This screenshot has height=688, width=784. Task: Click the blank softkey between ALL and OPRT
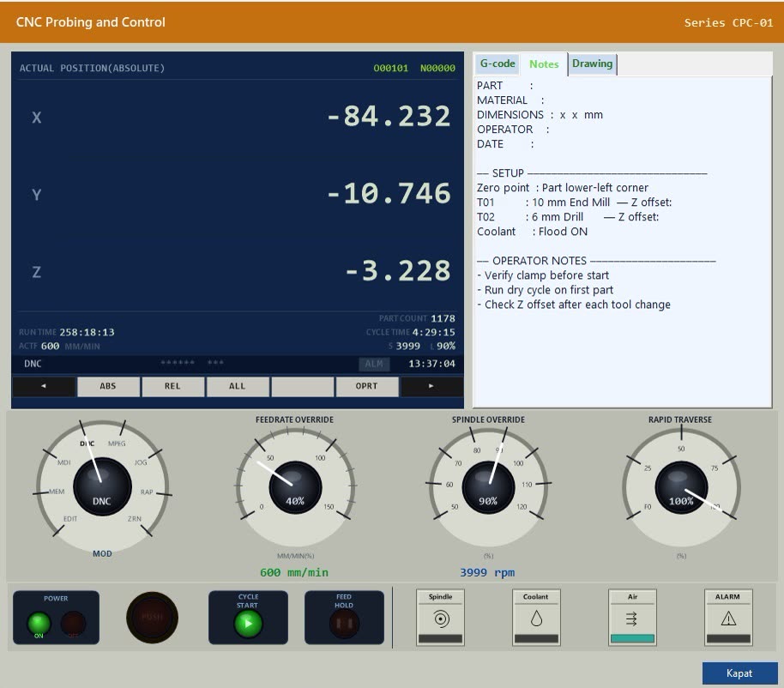coord(302,386)
